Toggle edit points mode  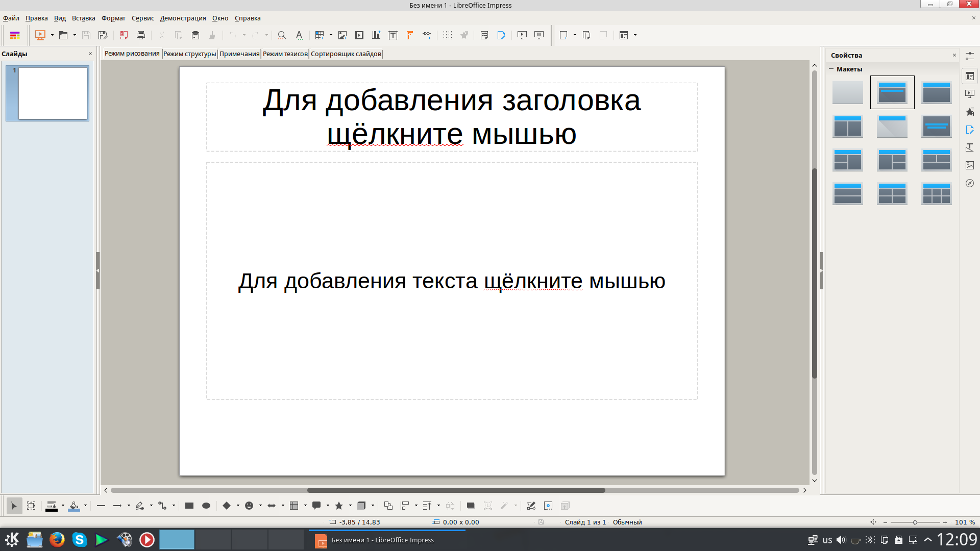point(531,506)
